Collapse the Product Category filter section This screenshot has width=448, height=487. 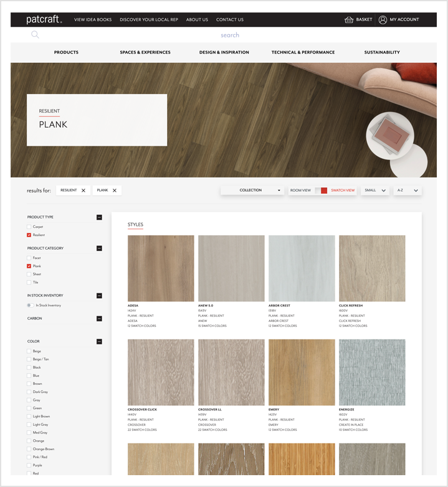coord(99,248)
